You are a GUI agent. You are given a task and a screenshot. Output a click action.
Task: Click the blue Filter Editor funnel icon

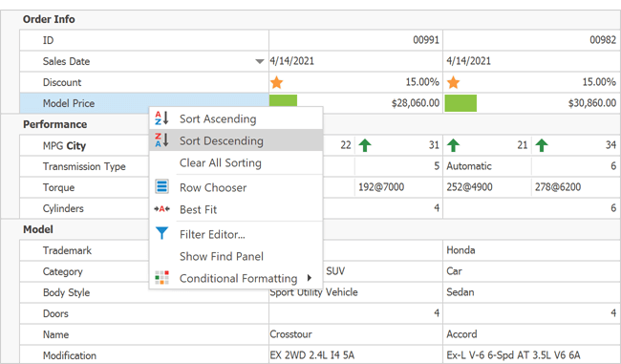(161, 233)
